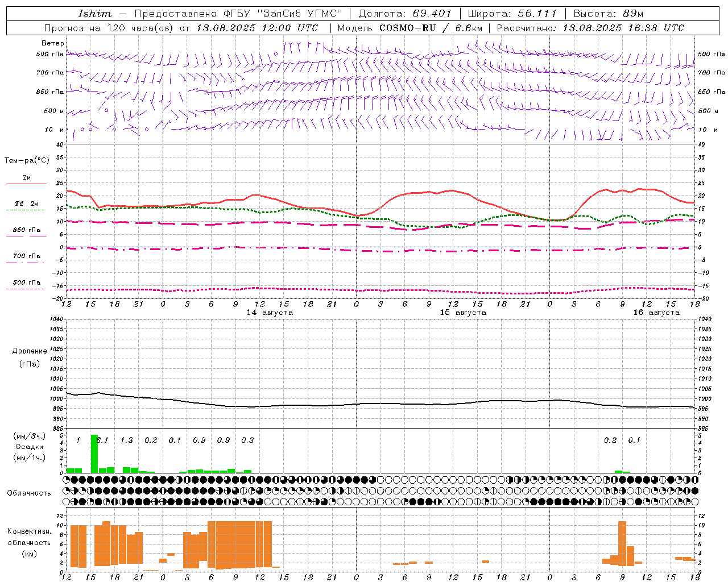
Task: Click the 700 гПа dash-dot legend line
Action: click(25, 263)
